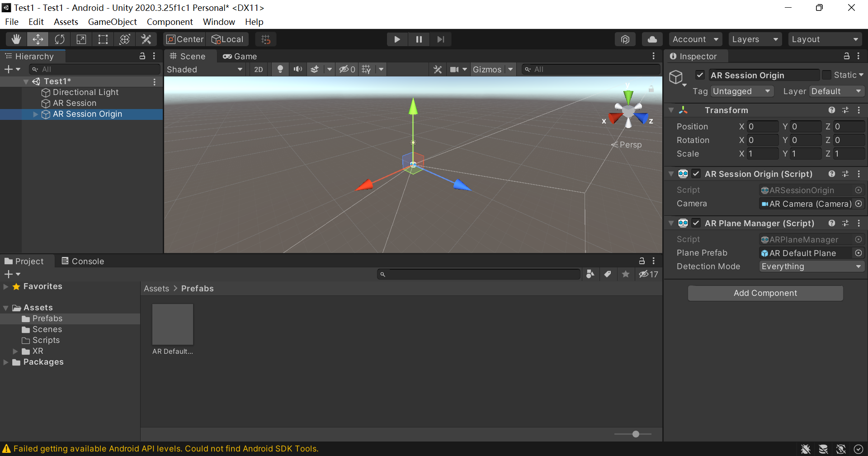Viewport: 868px width, 456px height.
Task: Open Unity Collaborate
Action: [625, 39]
